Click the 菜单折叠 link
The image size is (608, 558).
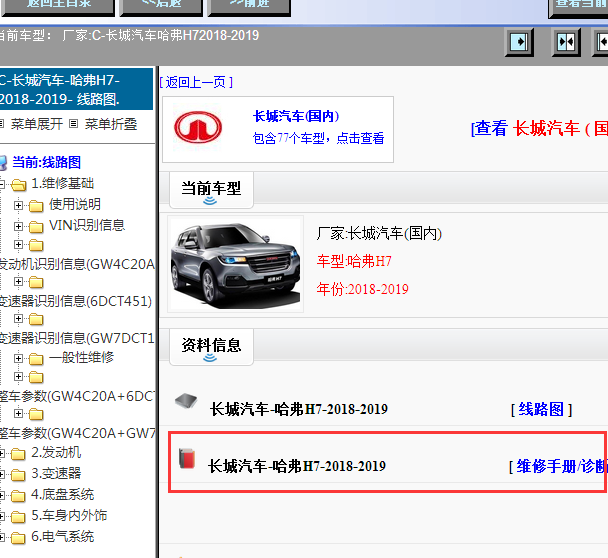click(x=111, y=124)
